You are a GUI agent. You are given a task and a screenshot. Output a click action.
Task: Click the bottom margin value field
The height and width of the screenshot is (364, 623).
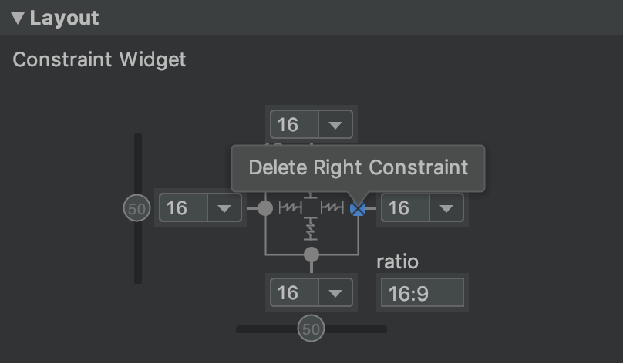click(x=295, y=293)
